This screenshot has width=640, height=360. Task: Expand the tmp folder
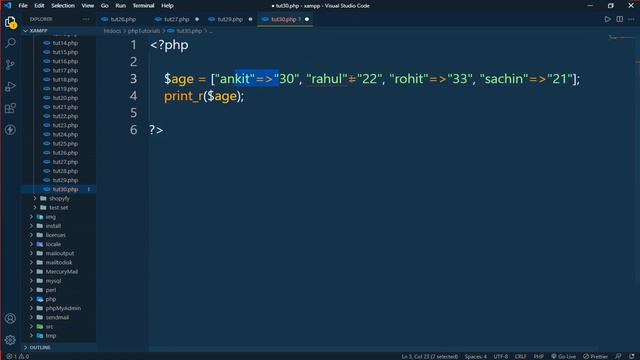point(51,336)
